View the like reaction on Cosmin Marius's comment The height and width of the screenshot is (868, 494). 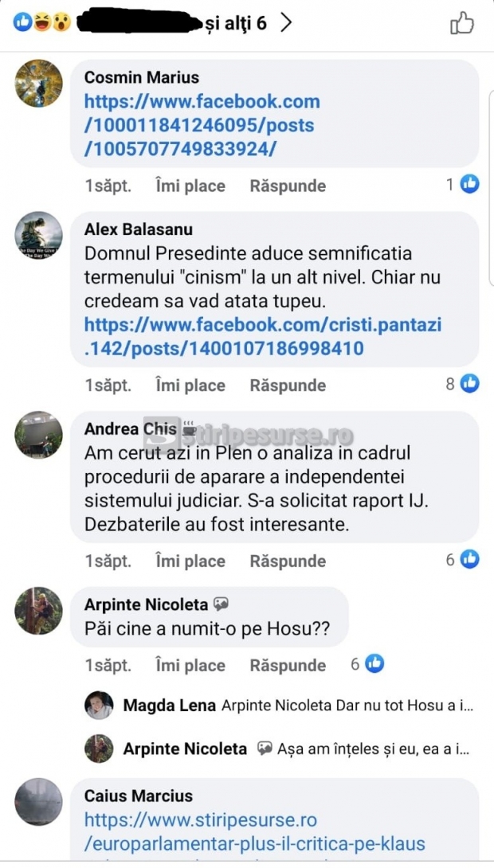469,184
